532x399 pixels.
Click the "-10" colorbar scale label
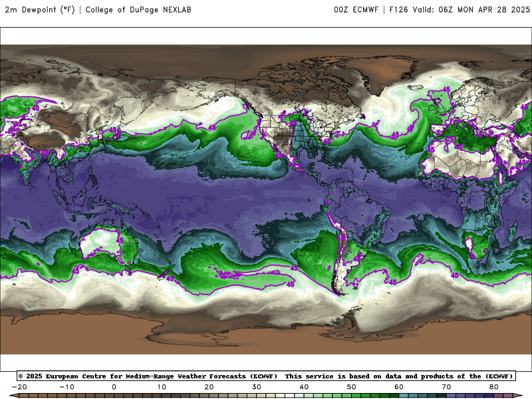pos(67,387)
